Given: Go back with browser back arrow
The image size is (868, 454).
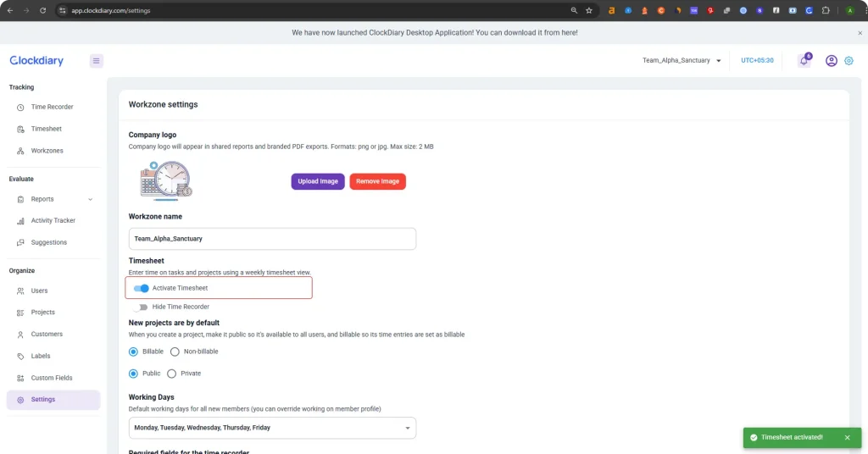Looking at the screenshot, I should tap(10, 10).
